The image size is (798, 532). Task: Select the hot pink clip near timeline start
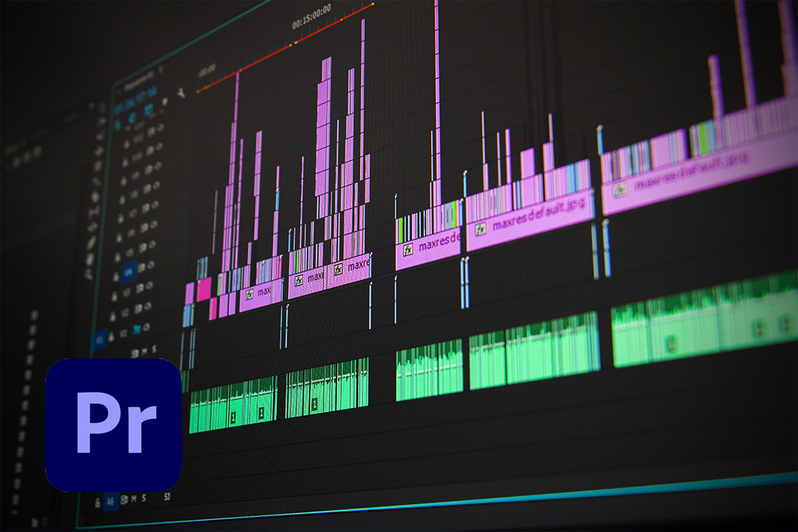(x=204, y=289)
